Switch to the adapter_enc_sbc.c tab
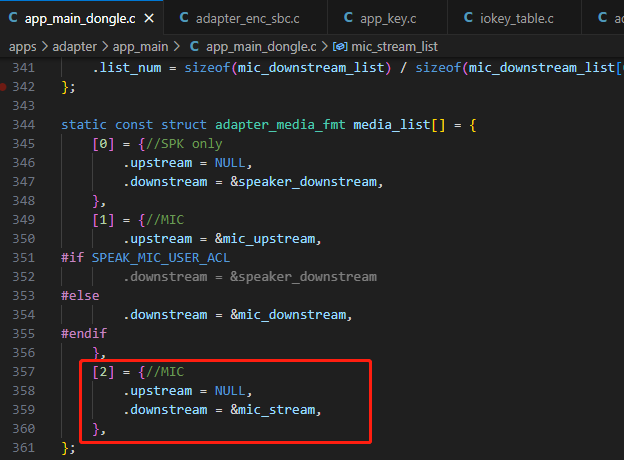The image size is (624, 460). (x=245, y=18)
